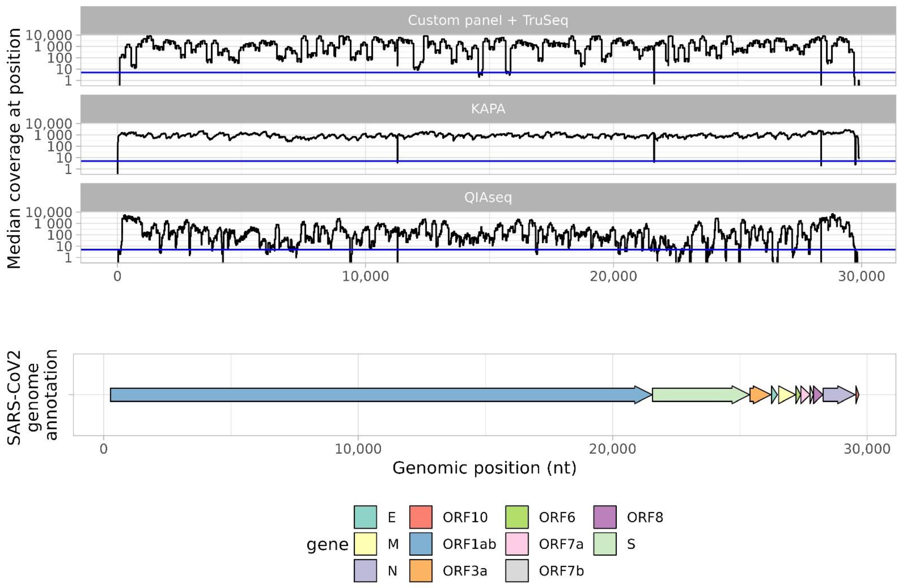The width and height of the screenshot is (902, 588).
Task: Select the M yellow legend swatch
Action: 365,544
